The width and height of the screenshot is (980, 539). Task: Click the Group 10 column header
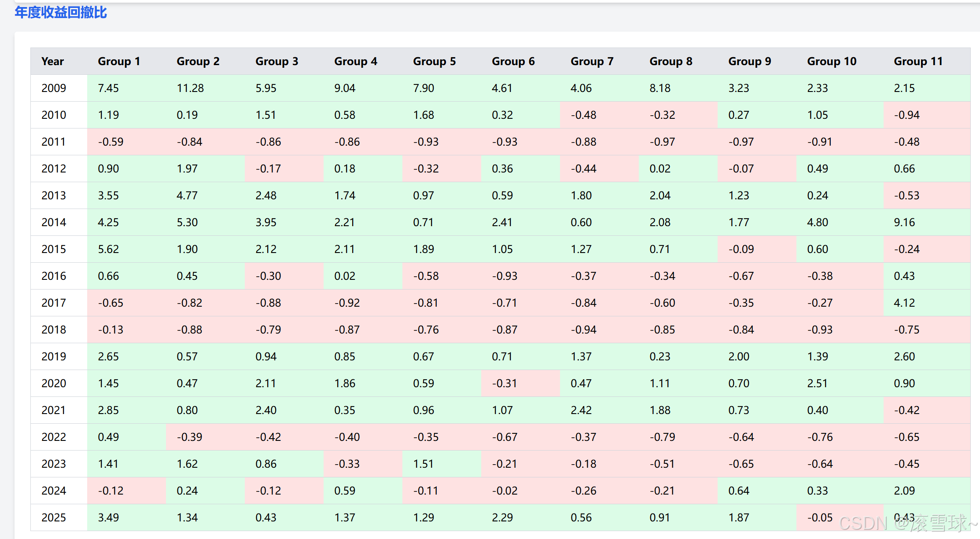point(831,61)
